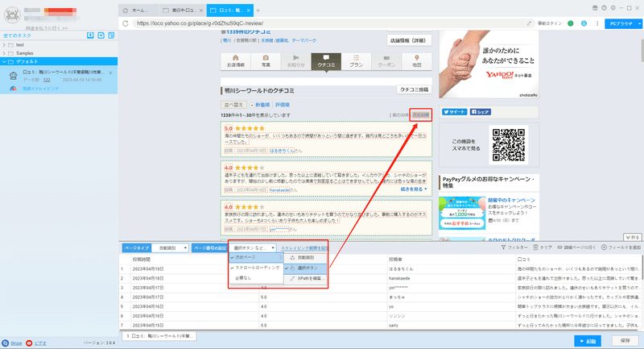This screenshot has height=349, width=644.
Task: Expand the test folder
Action: (x=4, y=45)
